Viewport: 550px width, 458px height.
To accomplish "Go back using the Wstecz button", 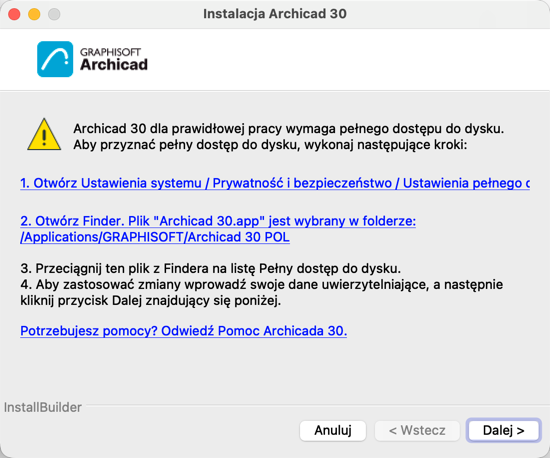I will 417,430.
